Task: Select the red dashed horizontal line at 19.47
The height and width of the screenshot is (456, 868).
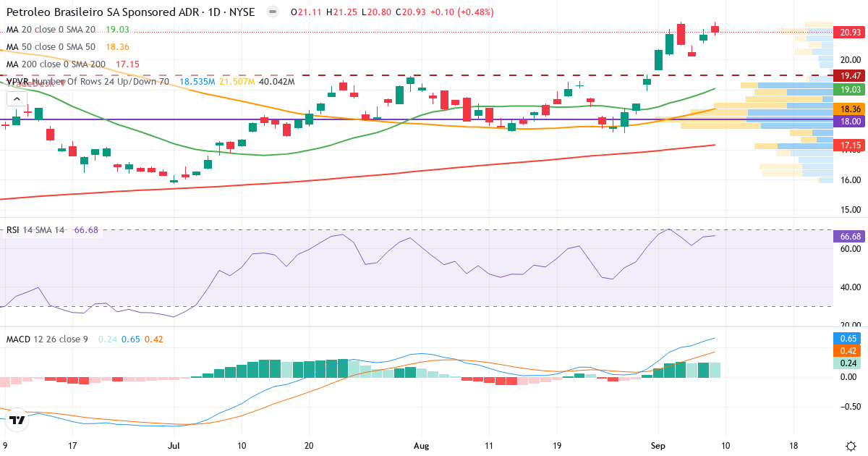Action: (416, 75)
